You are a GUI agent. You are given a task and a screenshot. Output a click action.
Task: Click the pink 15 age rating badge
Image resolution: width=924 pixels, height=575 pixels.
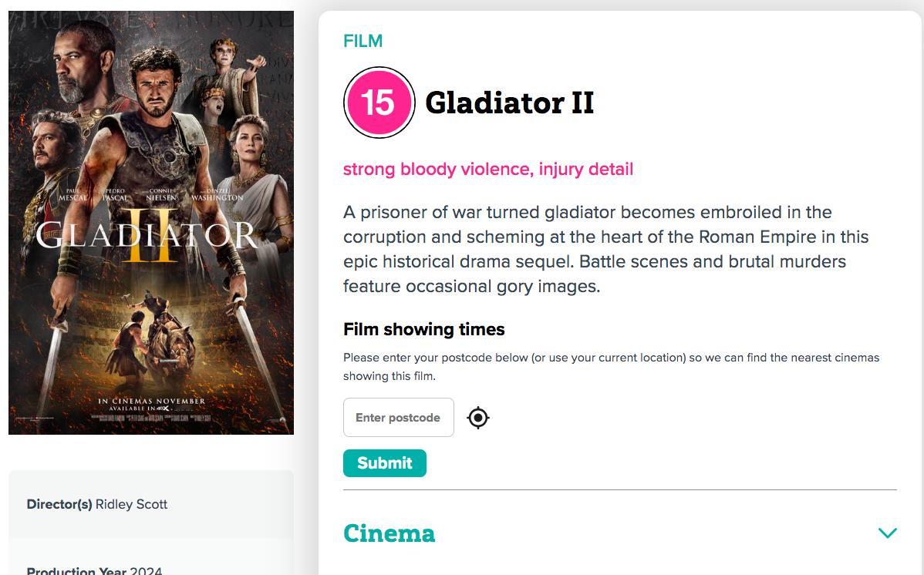point(379,103)
